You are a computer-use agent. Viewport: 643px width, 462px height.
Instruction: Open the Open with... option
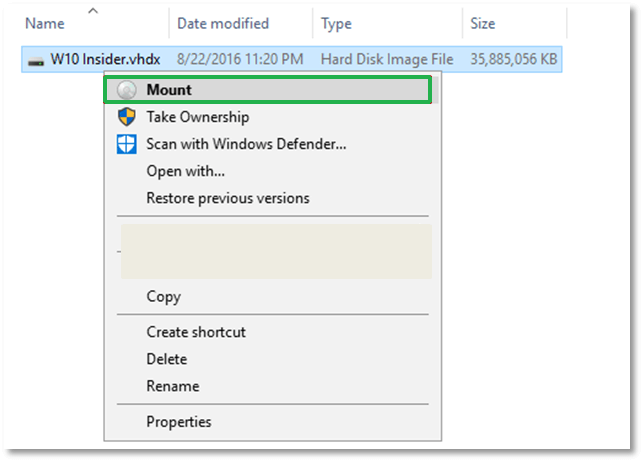272,171
